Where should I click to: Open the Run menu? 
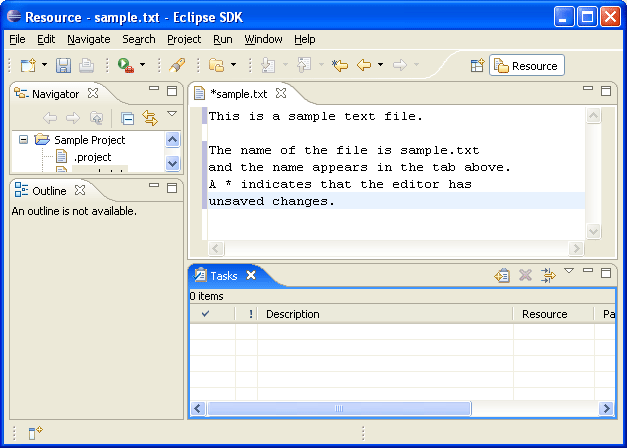tap(223, 39)
